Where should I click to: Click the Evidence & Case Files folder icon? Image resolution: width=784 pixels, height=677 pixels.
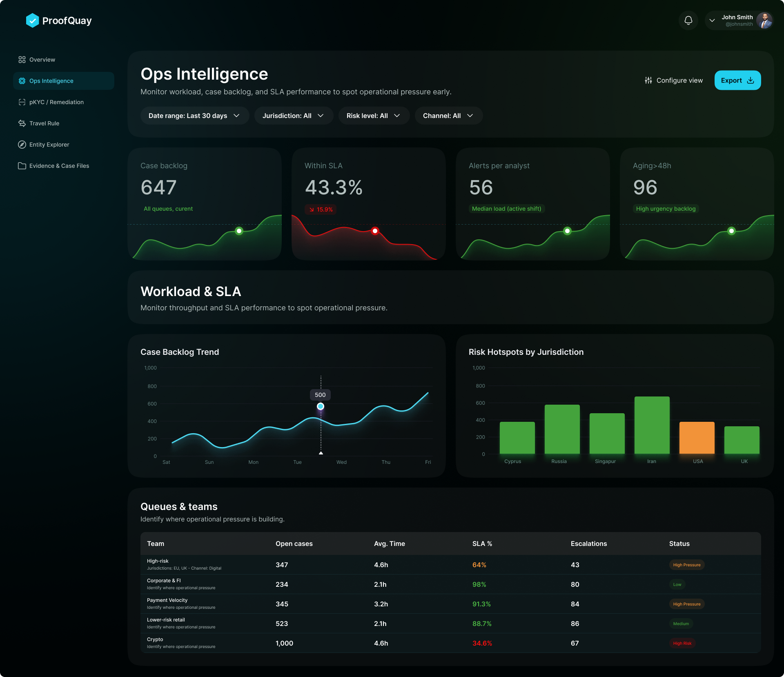click(x=22, y=166)
